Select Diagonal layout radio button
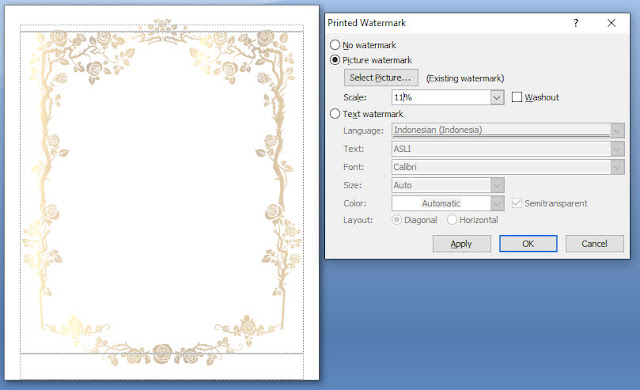The height and width of the screenshot is (390, 640). click(x=396, y=220)
